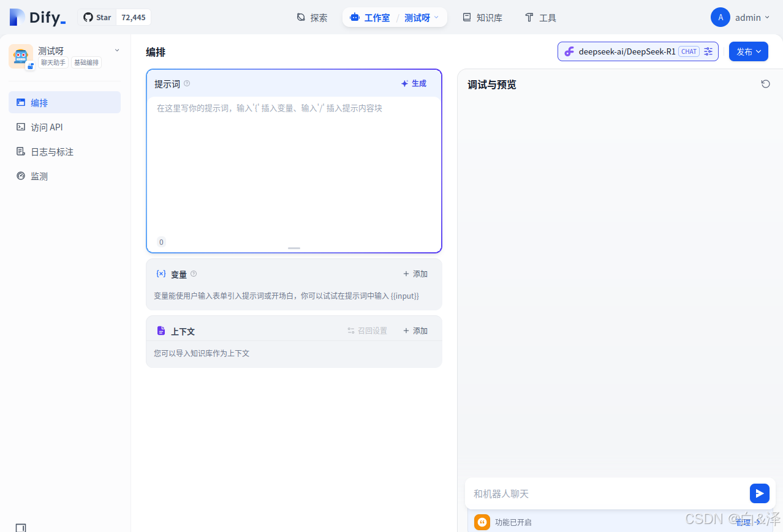Open the deepseek-ai/DeepSeek-R1 model selector

coord(626,52)
